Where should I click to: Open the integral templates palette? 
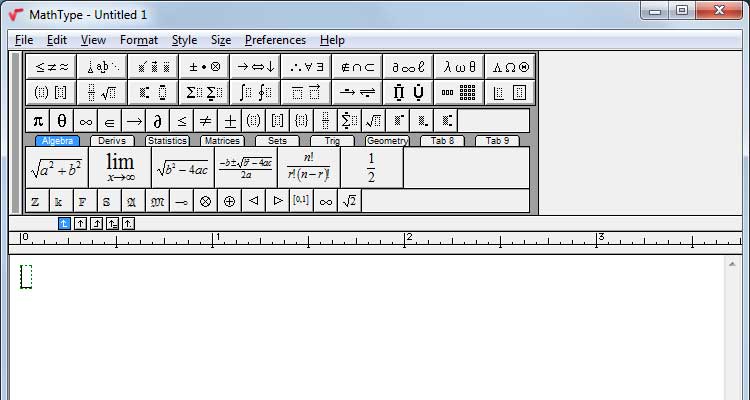pos(255,92)
